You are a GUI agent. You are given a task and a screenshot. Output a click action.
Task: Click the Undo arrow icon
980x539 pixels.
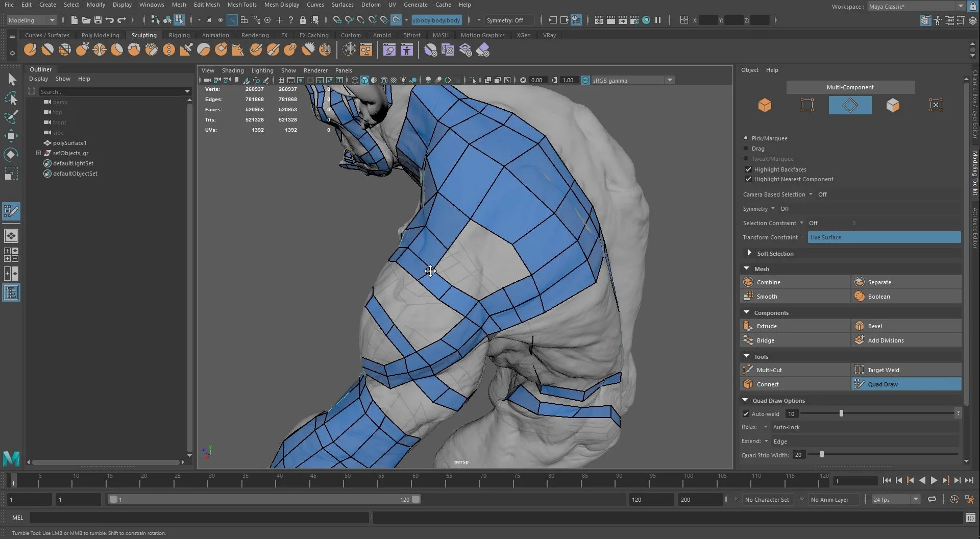pos(110,20)
